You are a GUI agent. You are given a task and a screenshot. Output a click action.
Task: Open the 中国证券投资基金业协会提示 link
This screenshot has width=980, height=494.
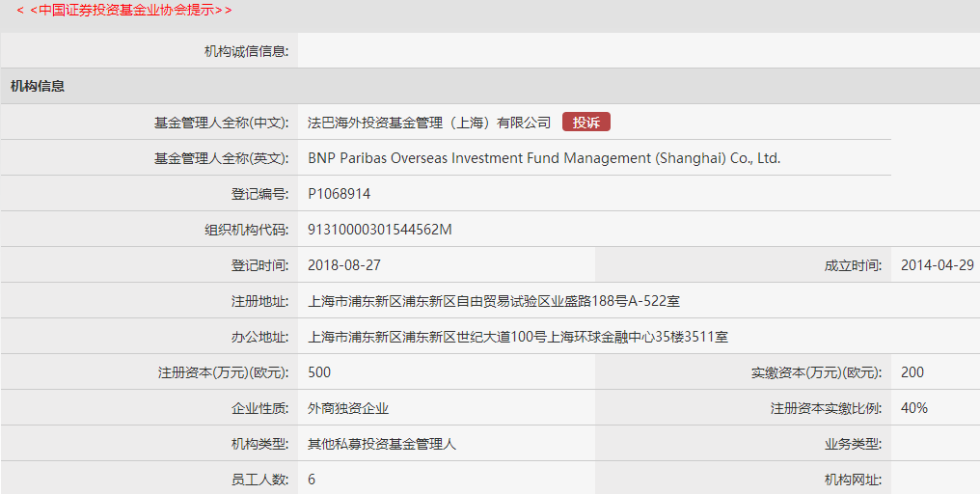pos(123,10)
